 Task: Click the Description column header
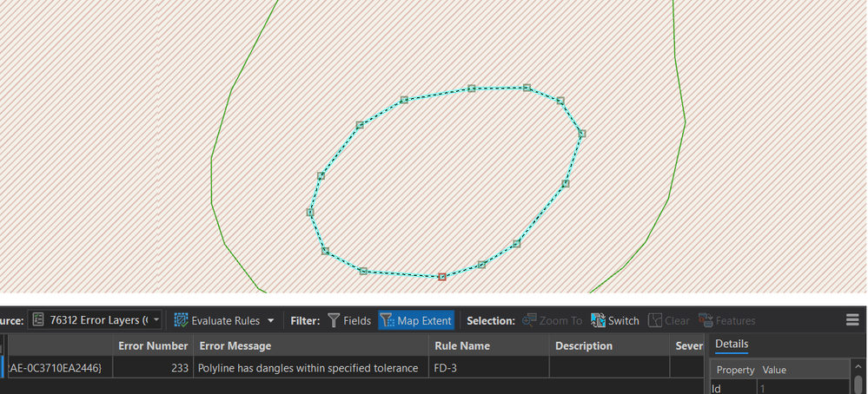[x=609, y=346]
